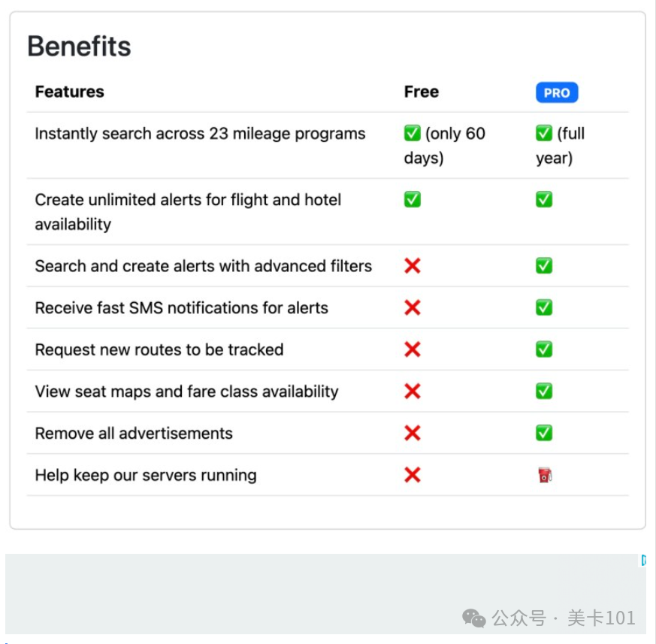
Task: Click the red X for advanced filters
Action: coord(412,266)
